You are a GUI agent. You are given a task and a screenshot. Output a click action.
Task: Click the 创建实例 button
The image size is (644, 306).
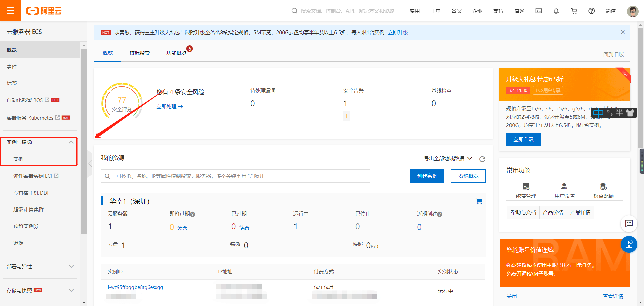tap(427, 176)
